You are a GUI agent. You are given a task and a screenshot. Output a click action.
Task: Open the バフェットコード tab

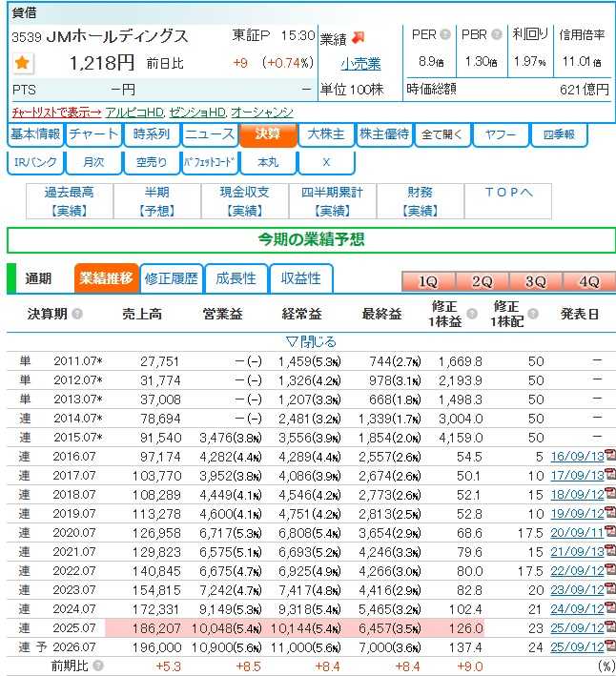click(x=210, y=162)
